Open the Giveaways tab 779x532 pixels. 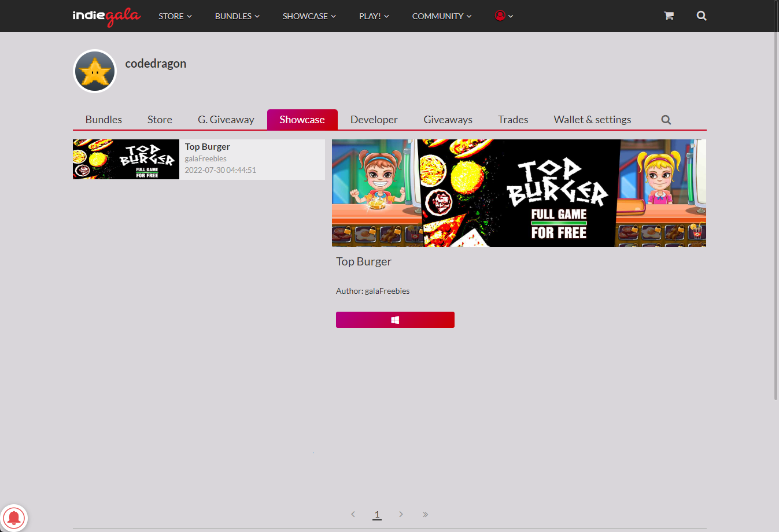(x=448, y=120)
